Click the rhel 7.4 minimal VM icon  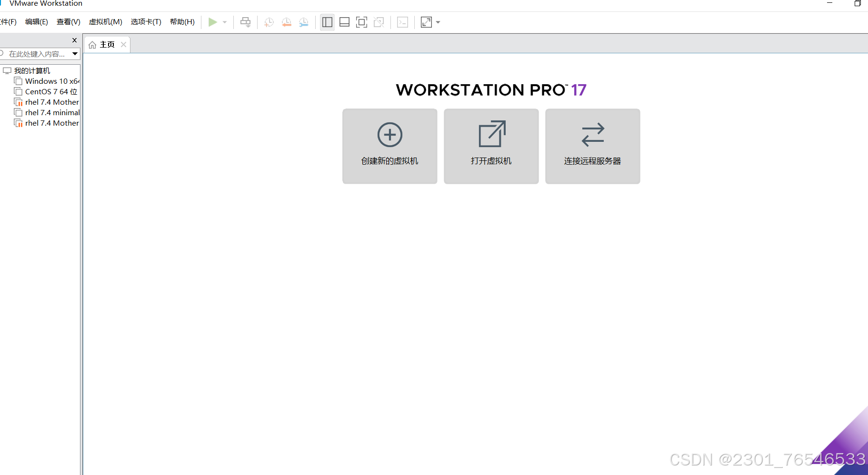(x=18, y=112)
